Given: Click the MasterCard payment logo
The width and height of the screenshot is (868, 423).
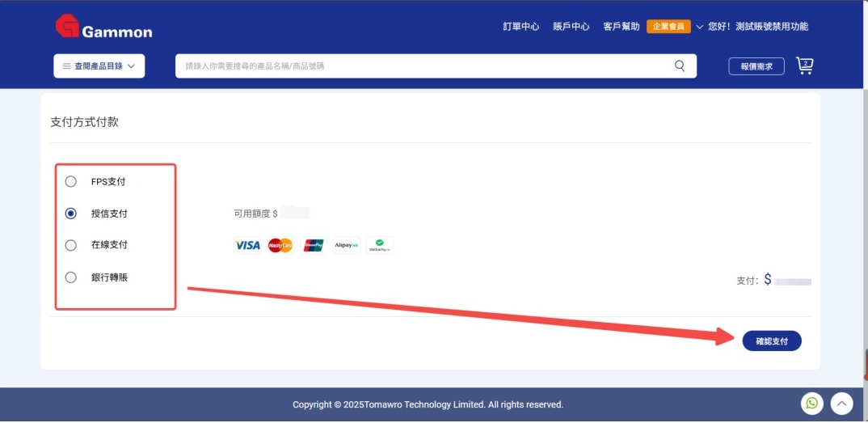Looking at the screenshot, I should click(280, 245).
